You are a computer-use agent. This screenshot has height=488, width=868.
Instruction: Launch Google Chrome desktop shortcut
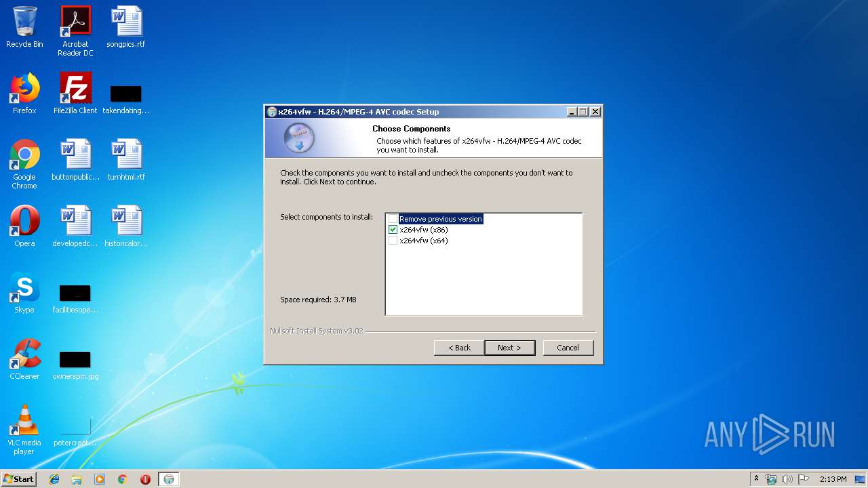coord(24,164)
